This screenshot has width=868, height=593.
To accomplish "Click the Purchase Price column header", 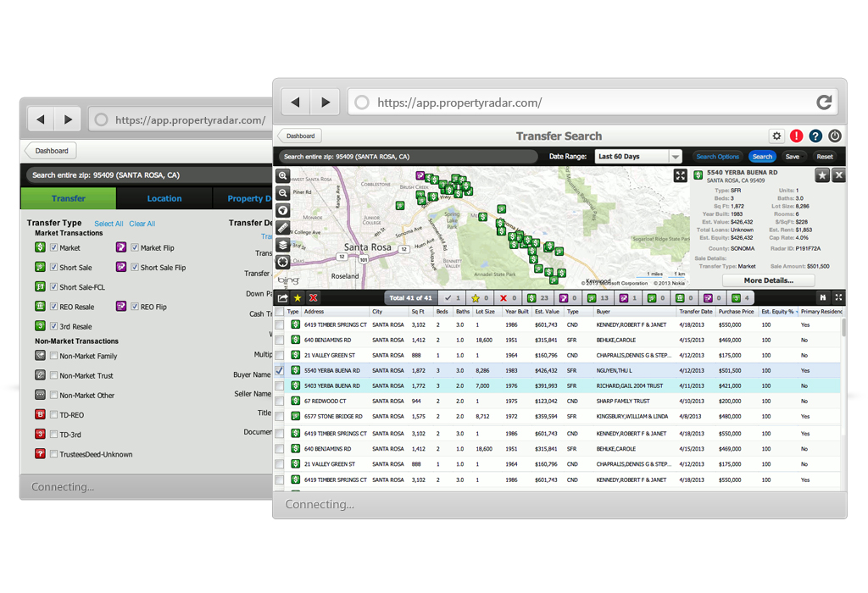I will click(x=736, y=312).
